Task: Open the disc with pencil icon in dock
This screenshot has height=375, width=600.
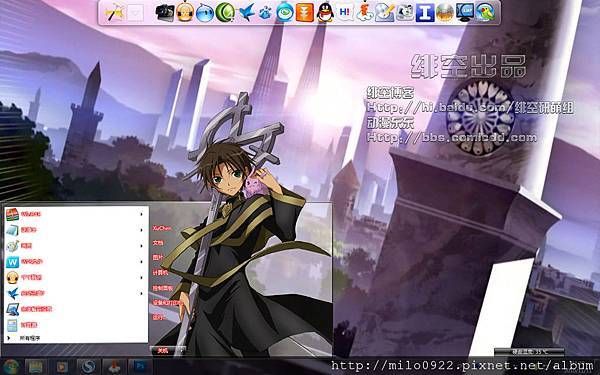Action: (x=385, y=12)
